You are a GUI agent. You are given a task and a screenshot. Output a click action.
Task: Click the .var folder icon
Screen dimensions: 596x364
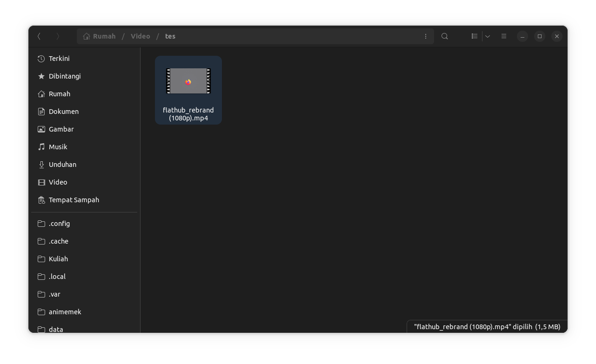[41, 294]
